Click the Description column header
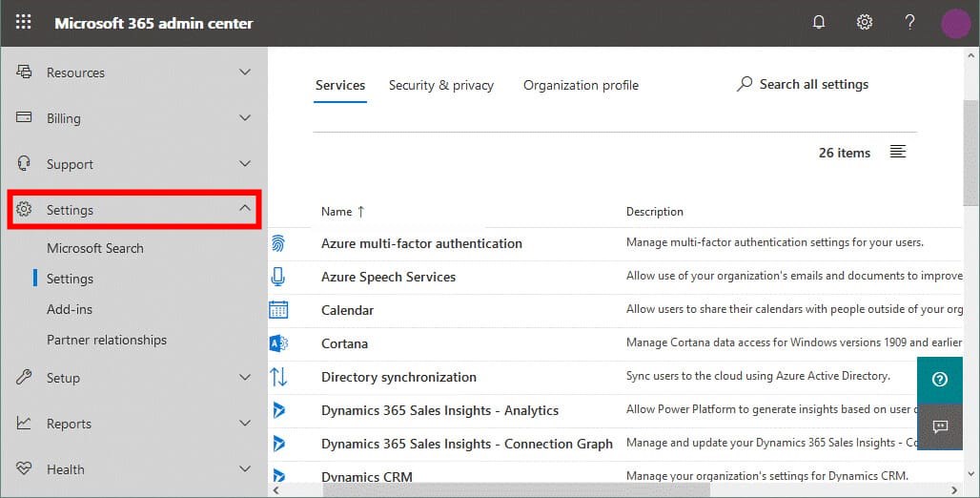Image resolution: width=980 pixels, height=498 pixels. pos(654,212)
